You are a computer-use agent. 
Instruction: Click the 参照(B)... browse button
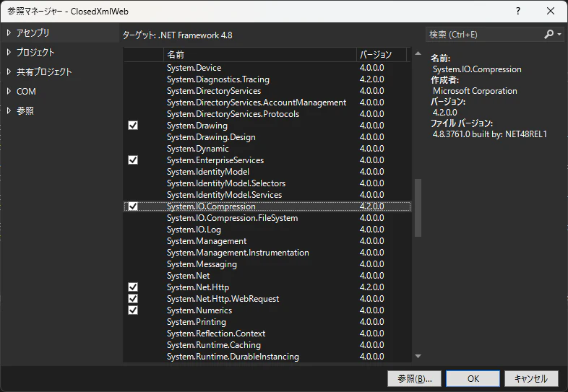pos(414,378)
